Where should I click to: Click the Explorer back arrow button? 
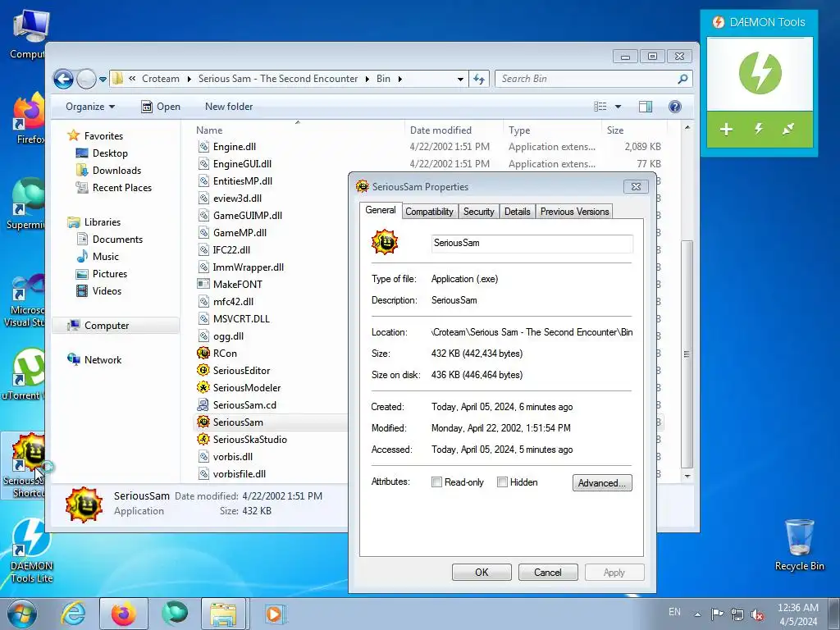pyautogui.click(x=63, y=80)
